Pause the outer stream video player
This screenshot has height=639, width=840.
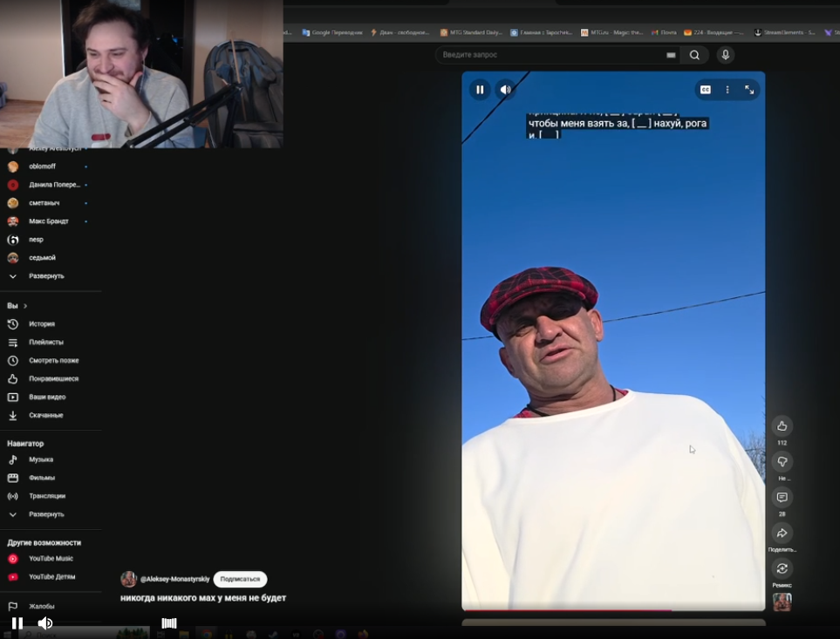(x=17, y=623)
